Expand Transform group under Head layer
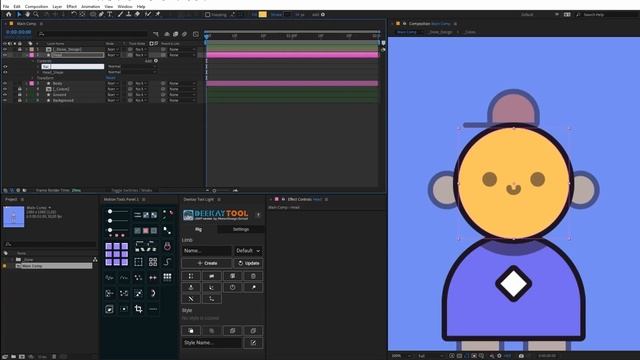This screenshot has height=360, width=640. click(x=33, y=78)
